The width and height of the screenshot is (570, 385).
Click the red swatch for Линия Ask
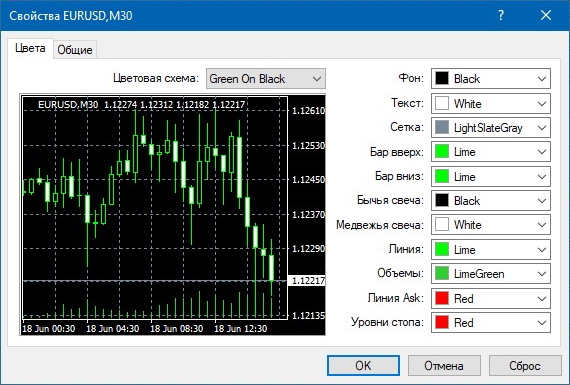442,298
